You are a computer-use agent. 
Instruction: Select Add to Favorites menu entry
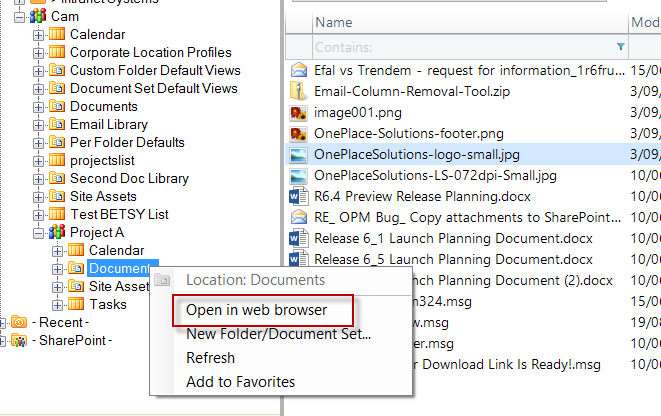[x=240, y=382]
